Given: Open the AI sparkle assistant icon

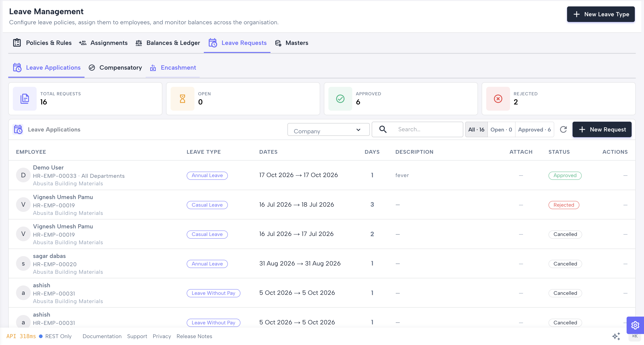Looking at the screenshot, I should (x=616, y=336).
